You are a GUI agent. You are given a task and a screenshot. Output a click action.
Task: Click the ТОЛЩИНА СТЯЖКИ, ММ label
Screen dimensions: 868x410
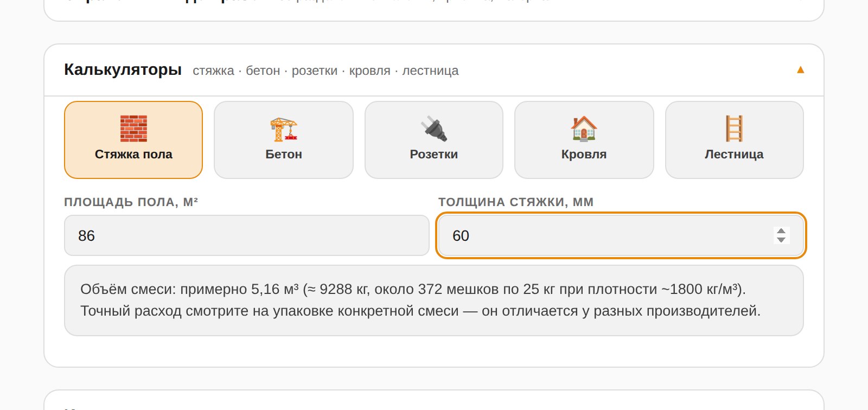click(x=516, y=202)
